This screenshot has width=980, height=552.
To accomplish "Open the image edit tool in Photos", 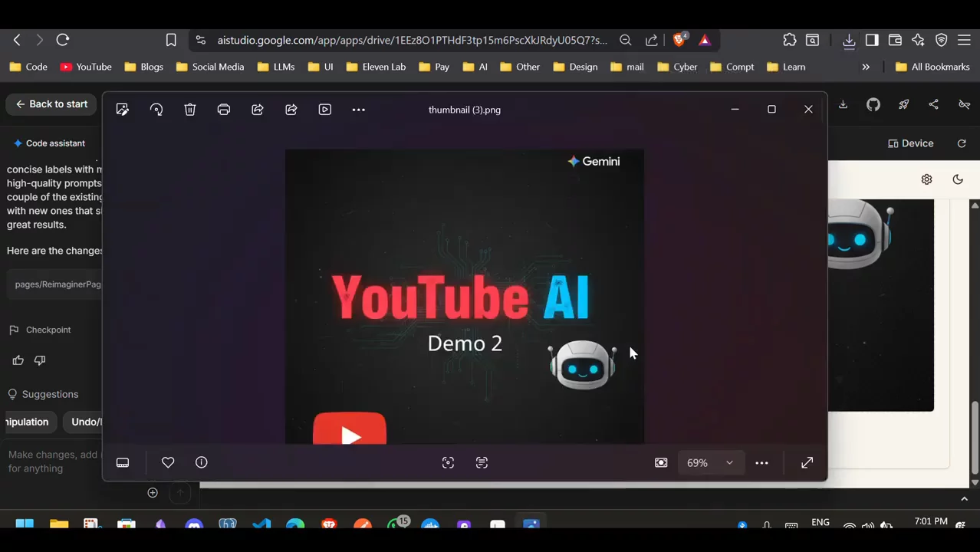I will (x=123, y=110).
